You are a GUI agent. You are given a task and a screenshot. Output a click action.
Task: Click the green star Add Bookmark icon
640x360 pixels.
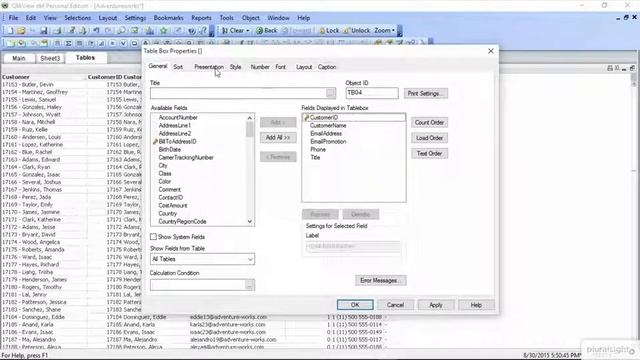(164, 31)
